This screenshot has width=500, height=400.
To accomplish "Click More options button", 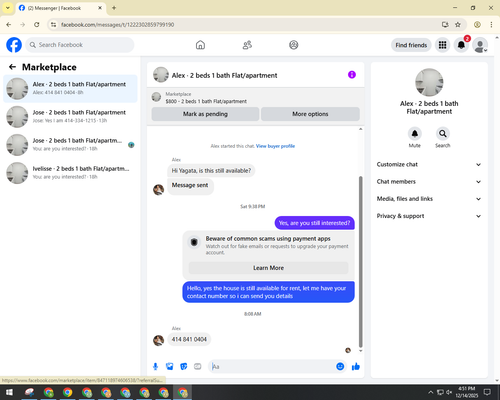I will (x=310, y=114).
